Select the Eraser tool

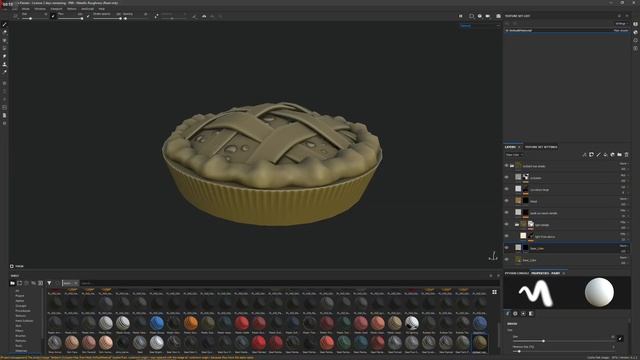[x=4, y=32]
